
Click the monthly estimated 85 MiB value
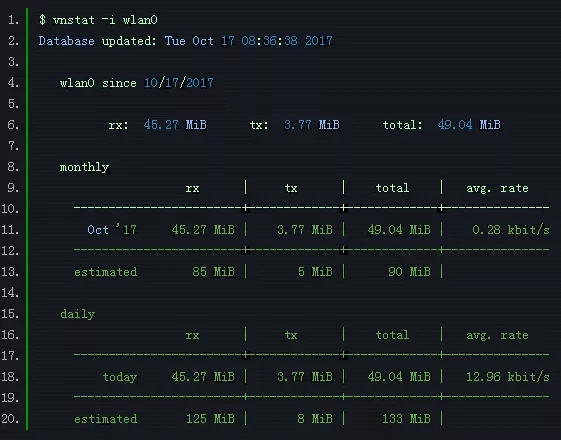pos(214,272)
